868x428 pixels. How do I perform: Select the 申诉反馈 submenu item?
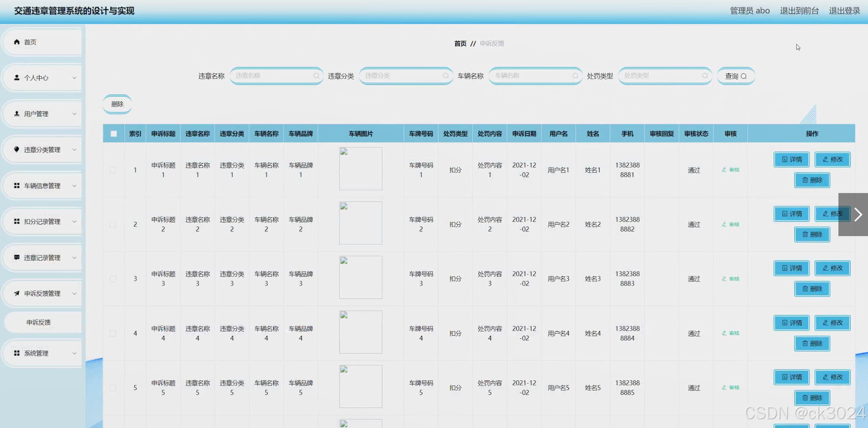(38, 322)
